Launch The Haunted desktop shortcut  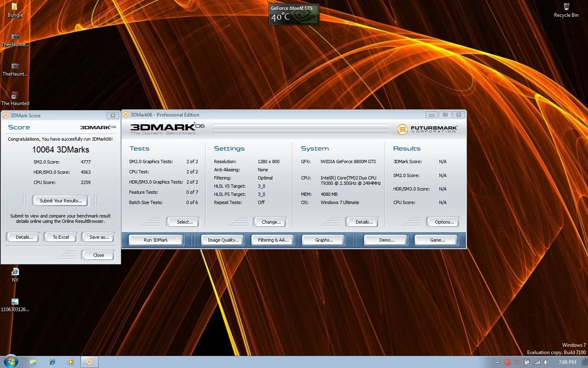tap(15, 99)
